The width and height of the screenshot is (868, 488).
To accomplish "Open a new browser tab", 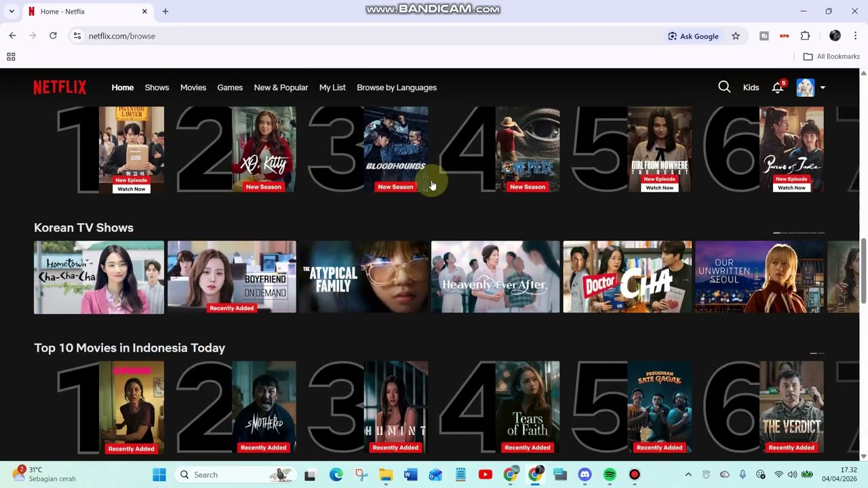I will [x=165, y=12].
